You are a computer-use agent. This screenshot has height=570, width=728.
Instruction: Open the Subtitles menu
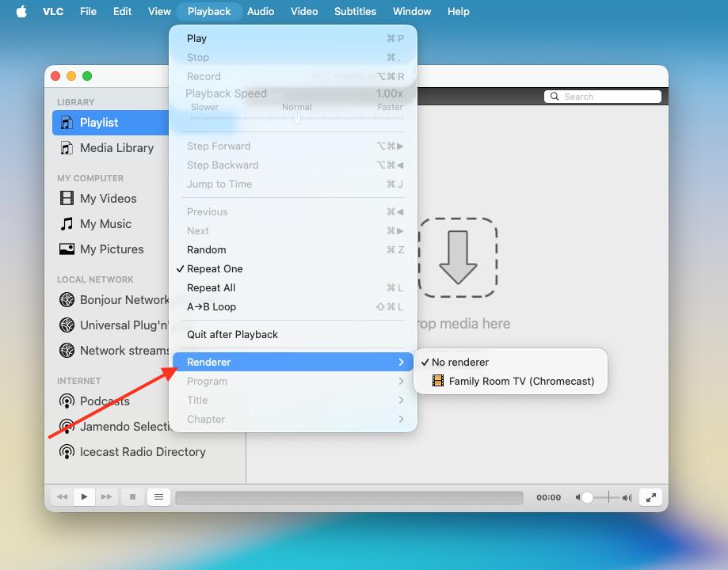355,11
